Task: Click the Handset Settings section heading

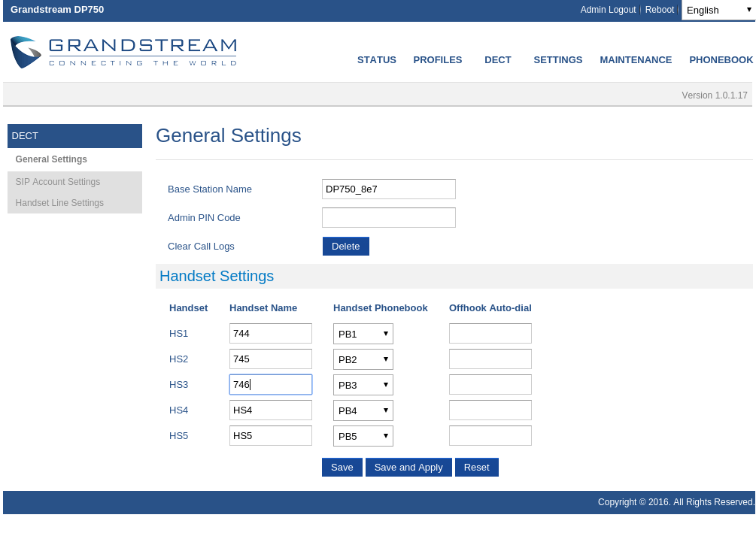Action: pos(217,276)
